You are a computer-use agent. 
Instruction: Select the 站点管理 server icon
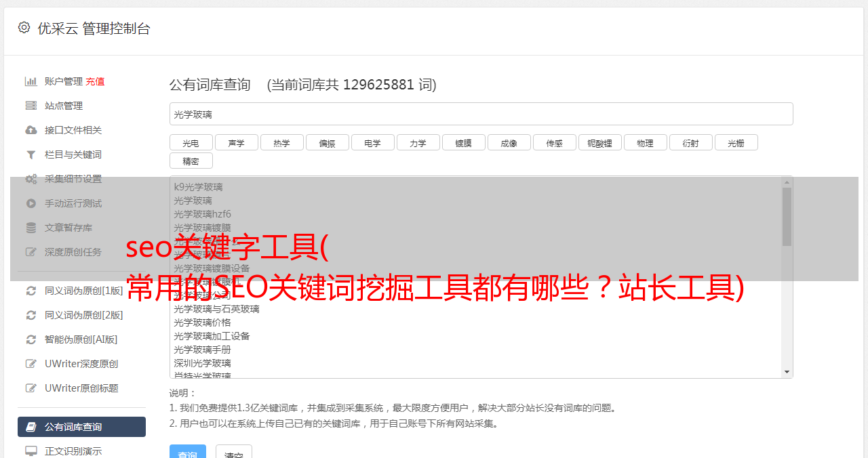point(31,106)
